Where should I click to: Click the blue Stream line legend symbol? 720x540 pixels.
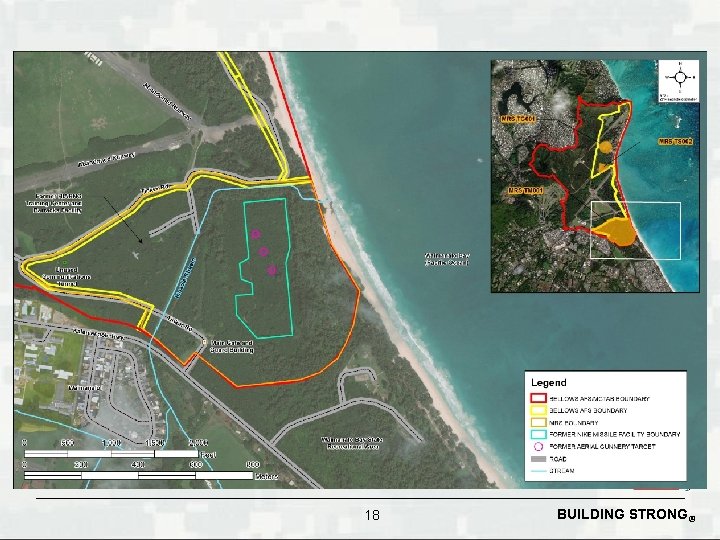[538, 471]
